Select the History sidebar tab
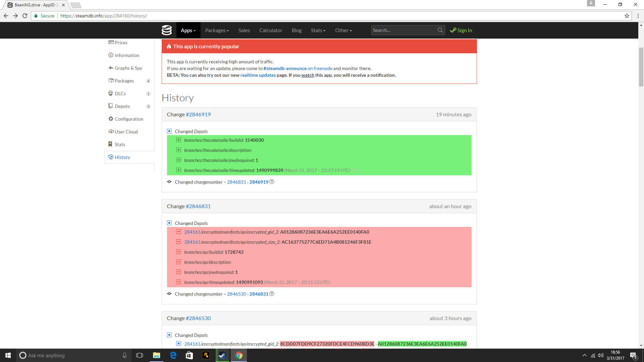The image size is (644, 362). pos(129,157)
